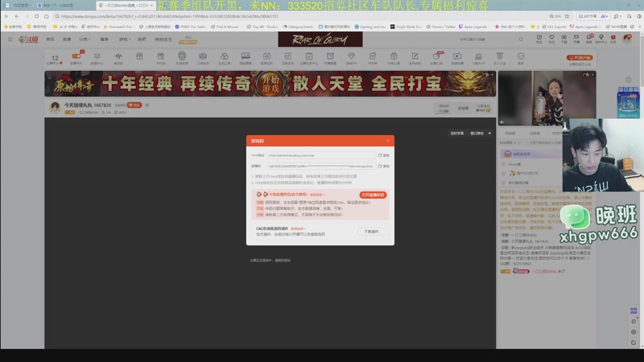Click 实时字幕 above the player

point(457,134)
